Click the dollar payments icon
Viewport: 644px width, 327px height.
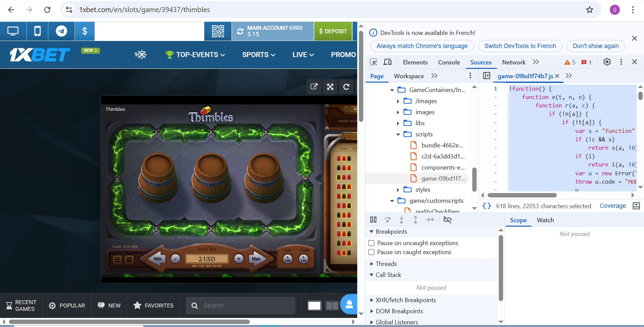(85, 31)
